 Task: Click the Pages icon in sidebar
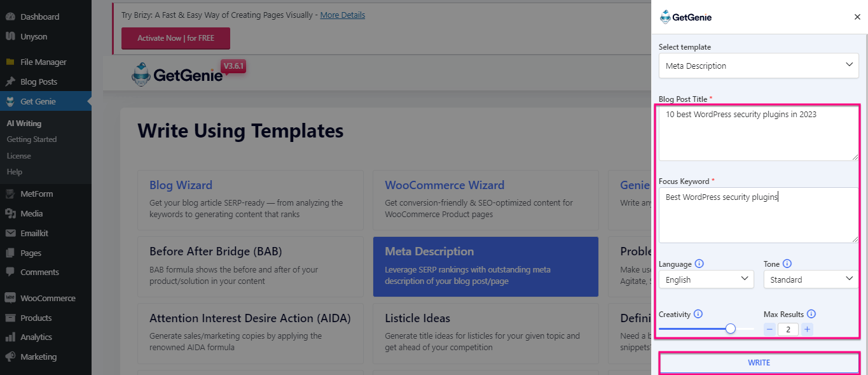10,253
